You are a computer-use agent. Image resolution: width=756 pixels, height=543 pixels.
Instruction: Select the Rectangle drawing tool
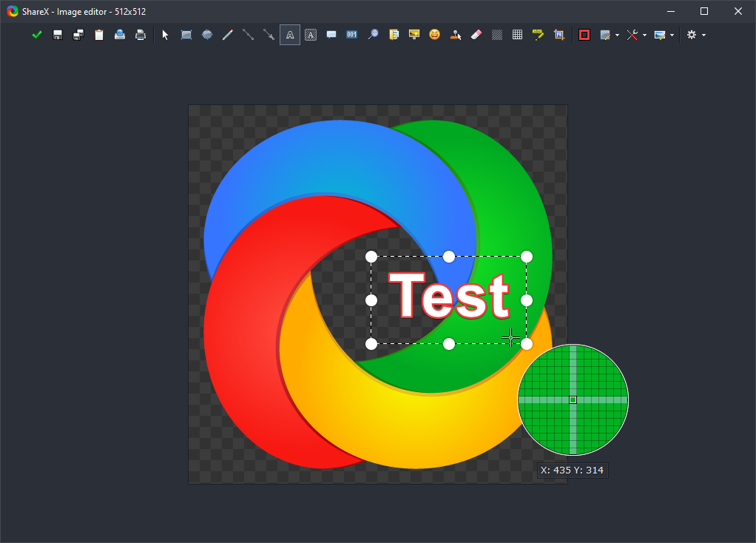[186, 35]
